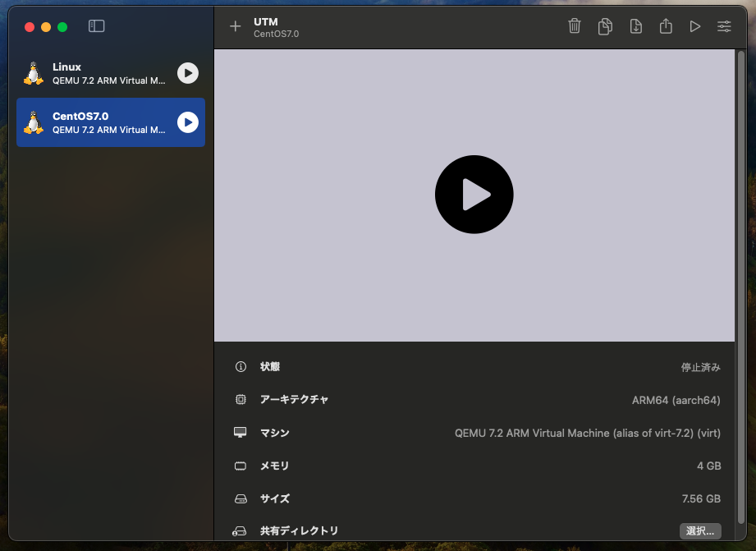Image resolution: width=756 pixels, height=551 pixels.
Task: Delete the CentOS7.0 VM using the trash icon
Action: [x=574, y=25]
